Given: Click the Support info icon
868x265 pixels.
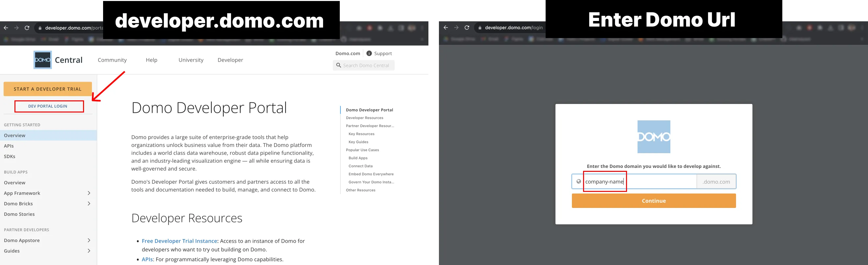Looking at the screenshot, I should 369,53.
